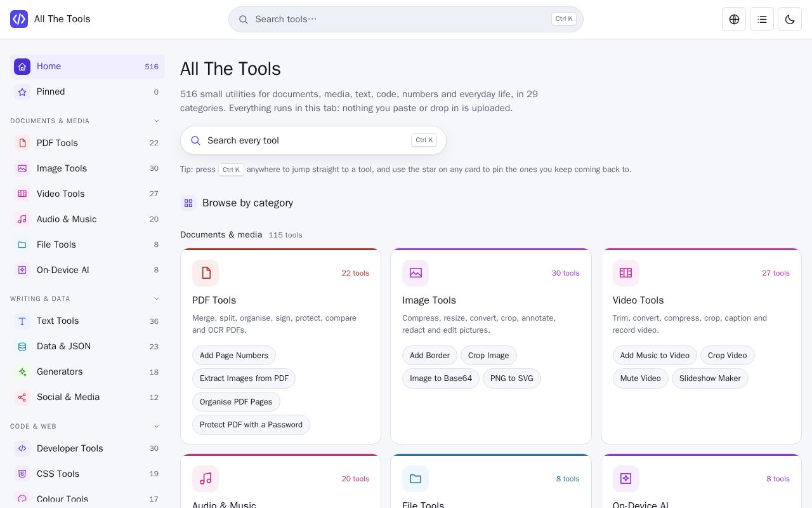Click the Pinned star icon in sidebar
The width and height of the screenshot is (812, 508).
[x=22, y=92]
